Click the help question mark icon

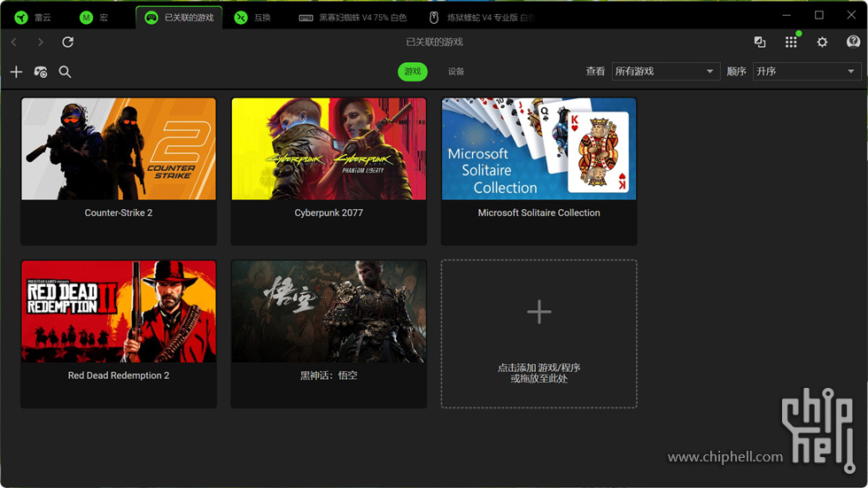coord(853,42)
